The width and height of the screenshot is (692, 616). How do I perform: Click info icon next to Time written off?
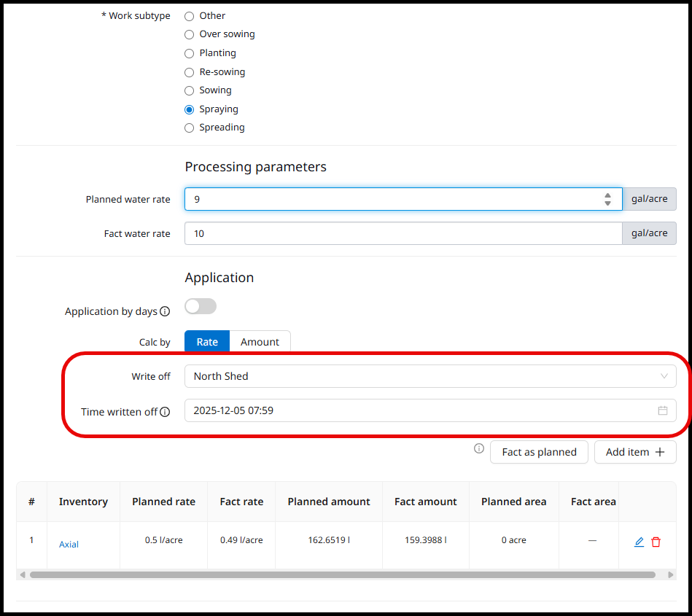click(165, 412)
